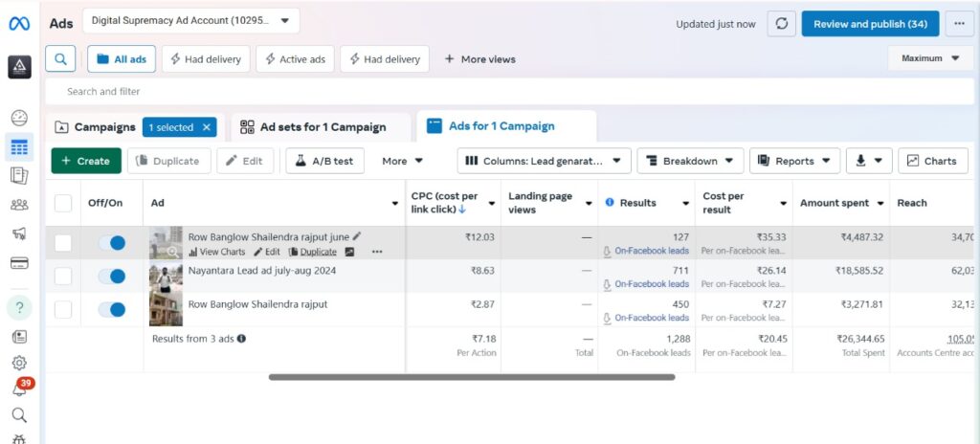
Task: Open Ads reporting icon in sidebar
Action: tap(19, 176)
